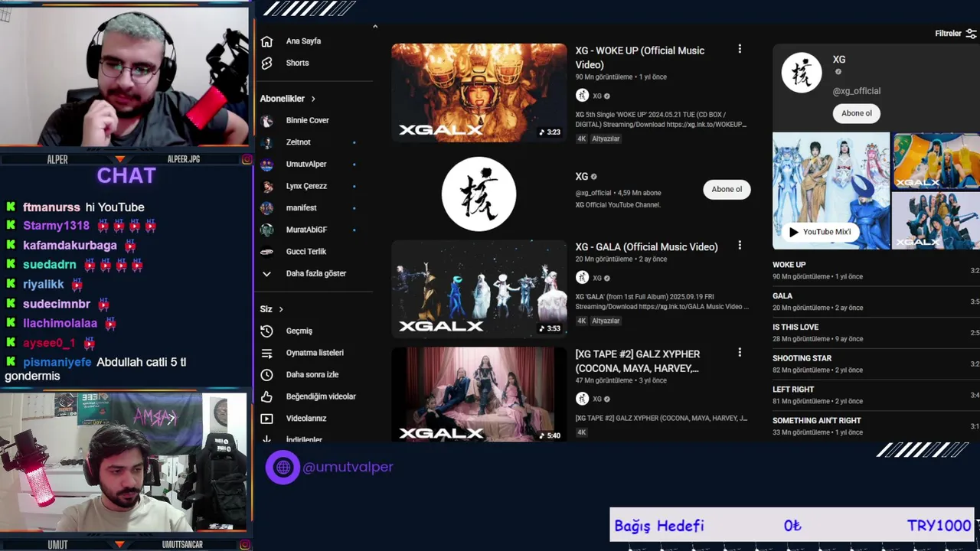Click XG channel logo in search results

(x=479, y=194)
